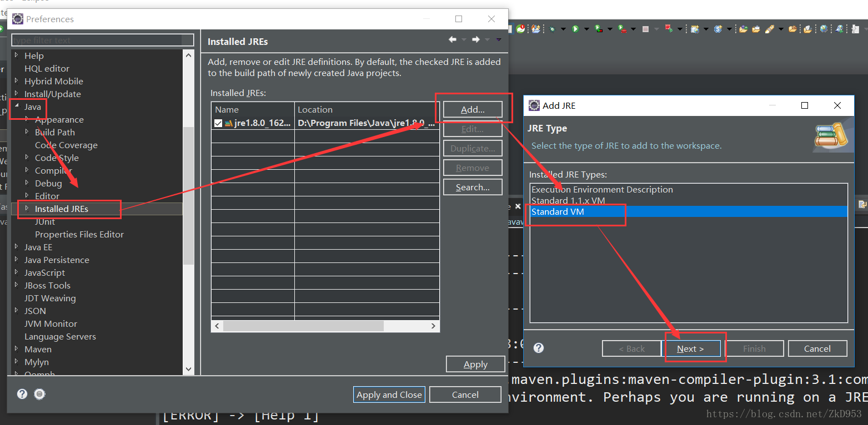Collapse the Java category in the preferences tree
Viewport: 868px width, 425px height.
tap(16, 107)
